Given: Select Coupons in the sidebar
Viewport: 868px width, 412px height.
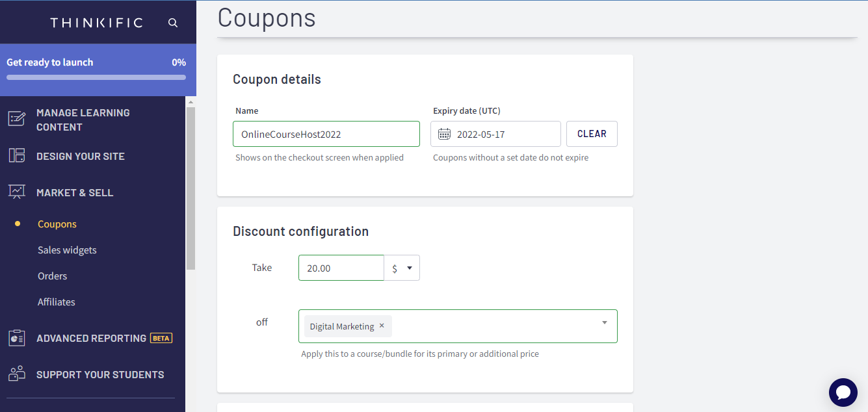Looking at the screenshot, I should pos(57,224).
